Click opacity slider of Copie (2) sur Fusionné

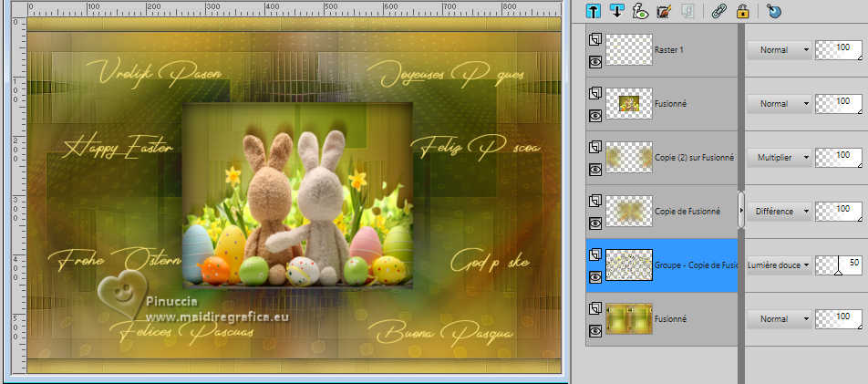[839, 158]
